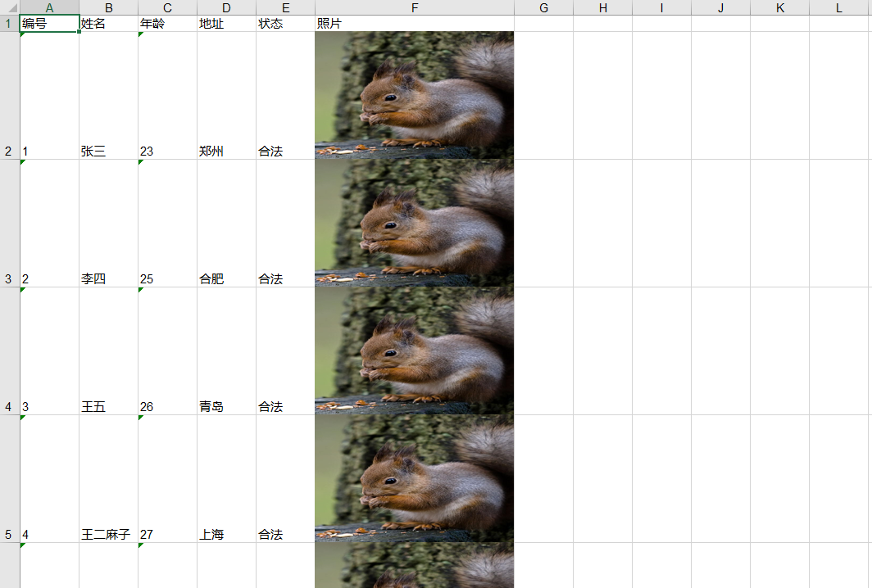Select column J header
The height and width of the screenshot is (588, 872).
[720, 7]
